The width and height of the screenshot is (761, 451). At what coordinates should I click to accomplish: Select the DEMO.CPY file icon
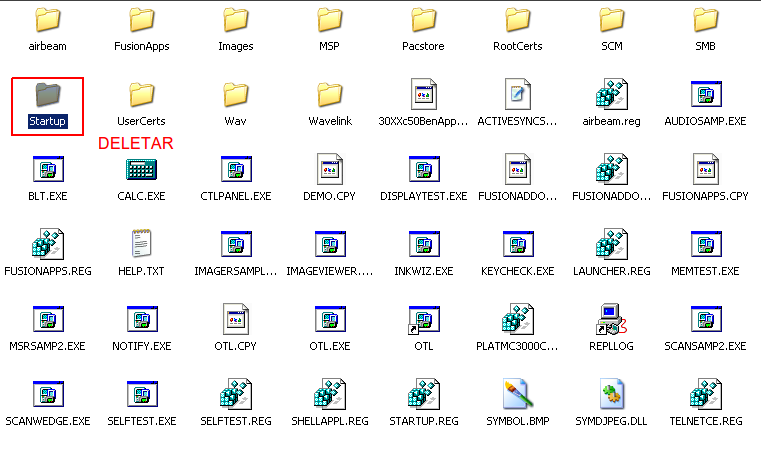coord(330,169)
